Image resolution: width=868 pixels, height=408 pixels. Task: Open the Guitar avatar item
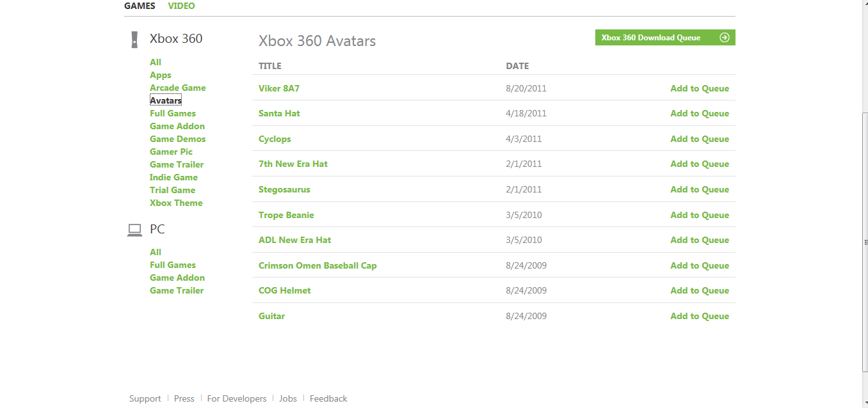point(271,316)
